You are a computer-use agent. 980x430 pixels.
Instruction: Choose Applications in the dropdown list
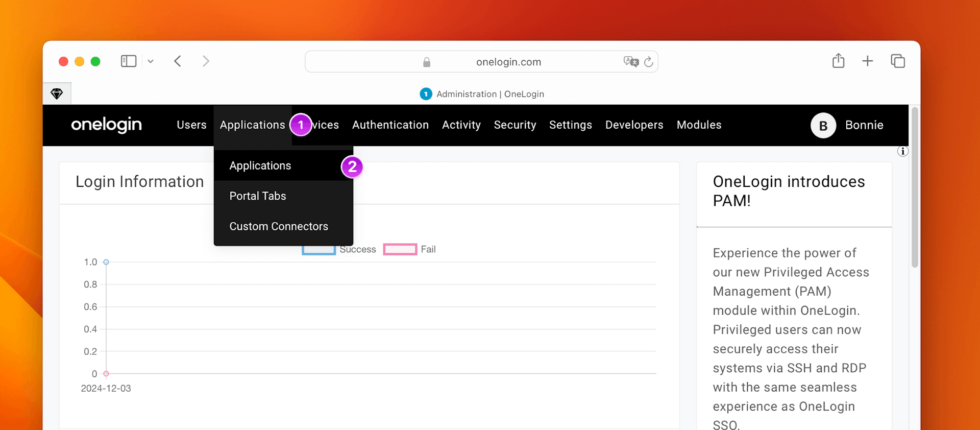pyautogui.click(x=283, y=165)
